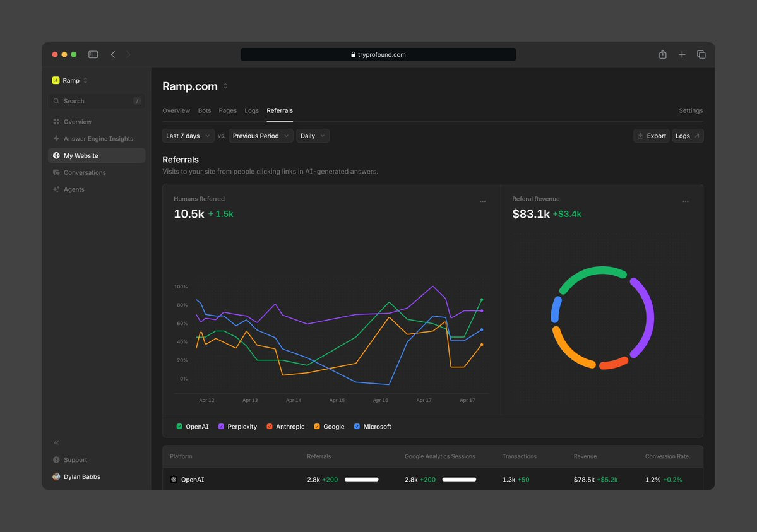Click the red donut chart segment

[614, 363]
